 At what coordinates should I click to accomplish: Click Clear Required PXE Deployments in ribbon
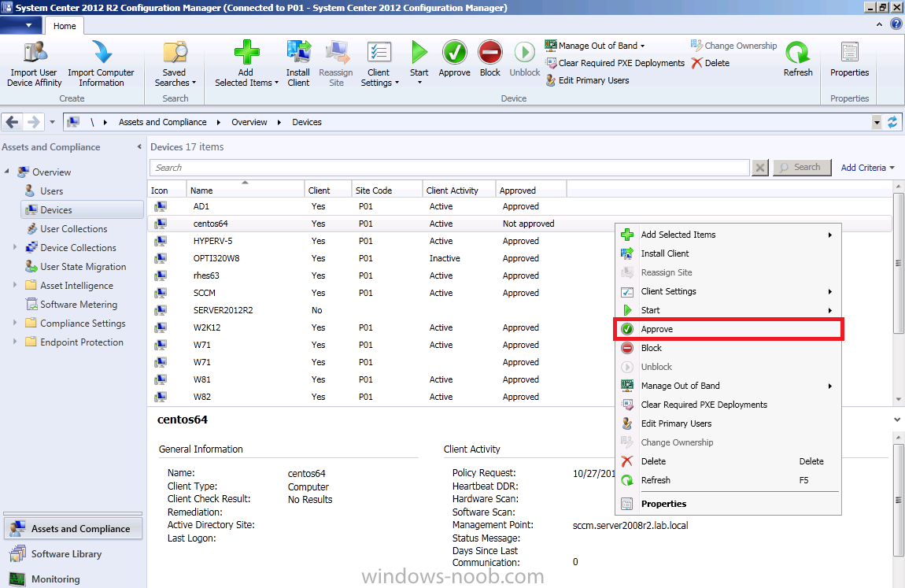click(x=615, y=63)
